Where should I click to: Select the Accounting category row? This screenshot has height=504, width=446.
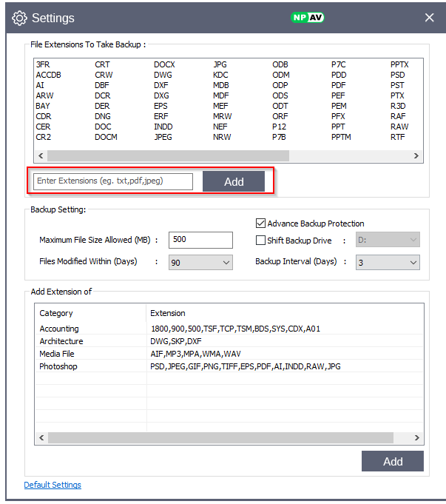[x=59, y=329]
